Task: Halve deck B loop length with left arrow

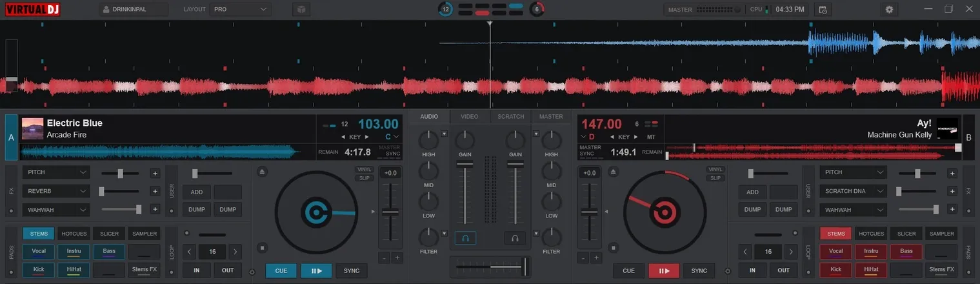Action: click(745, 252)
